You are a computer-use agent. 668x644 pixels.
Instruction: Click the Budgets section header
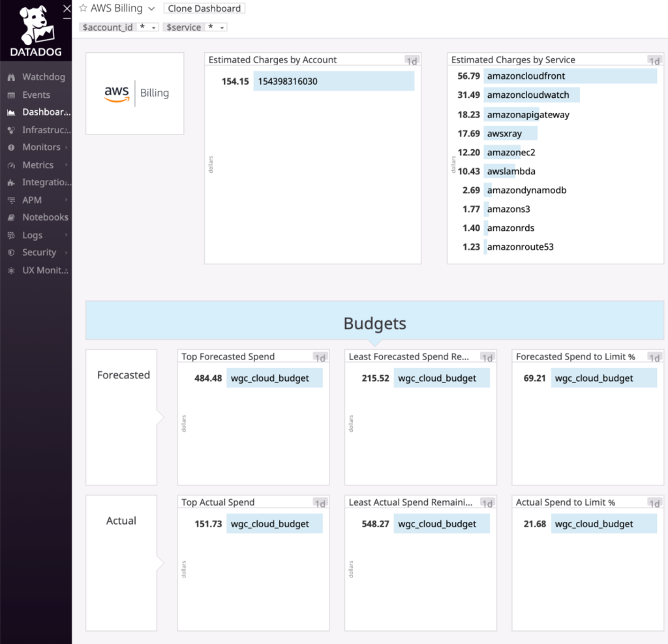point(374,320)
